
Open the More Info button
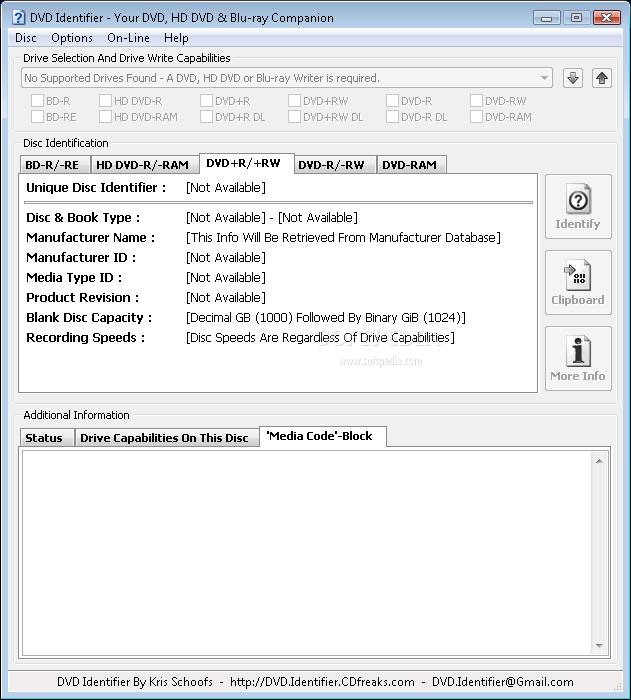click(x=578, y=358)
